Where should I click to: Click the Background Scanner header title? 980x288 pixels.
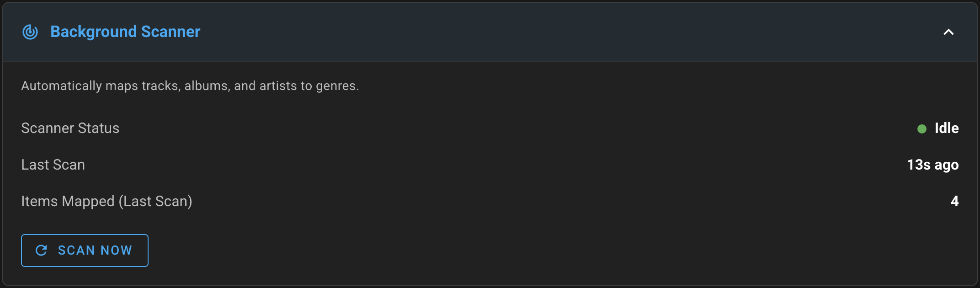125,32
